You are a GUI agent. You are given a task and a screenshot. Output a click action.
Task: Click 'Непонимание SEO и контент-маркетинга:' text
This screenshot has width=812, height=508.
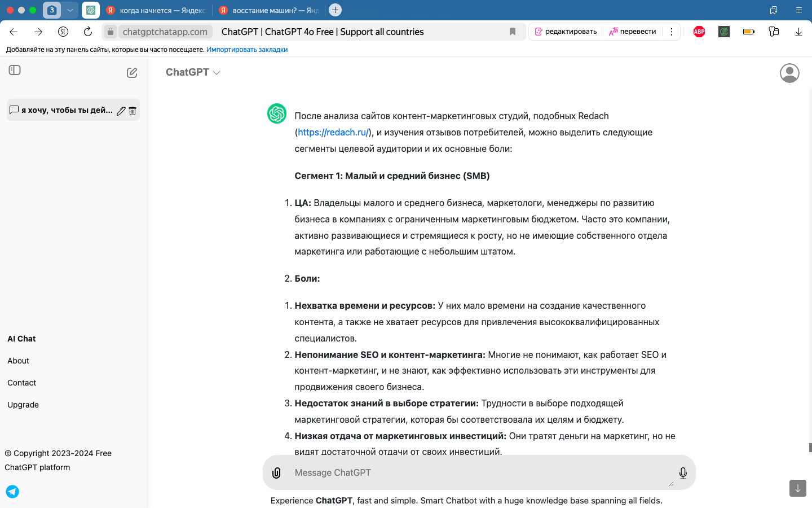point(390,354)
